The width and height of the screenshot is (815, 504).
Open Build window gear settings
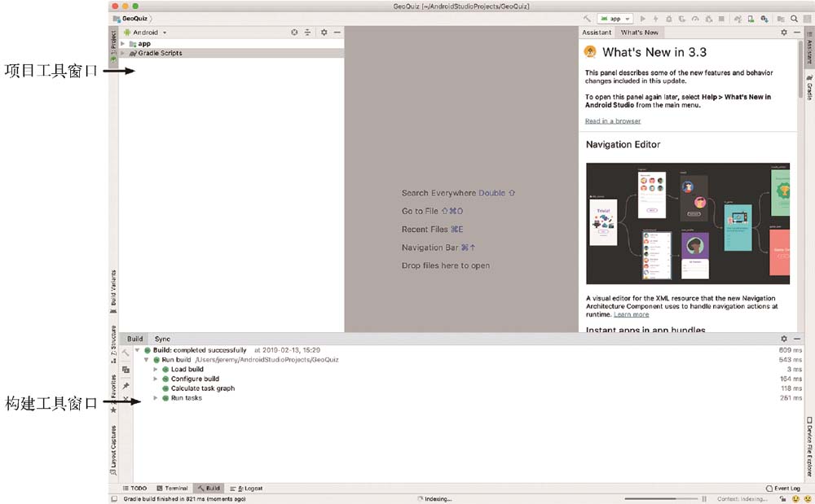point(784,339)
